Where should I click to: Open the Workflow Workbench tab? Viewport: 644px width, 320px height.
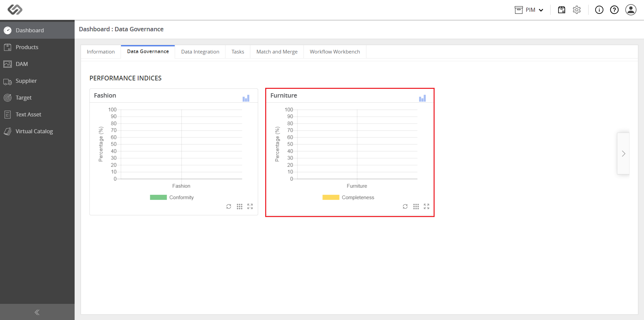(335, 52)
